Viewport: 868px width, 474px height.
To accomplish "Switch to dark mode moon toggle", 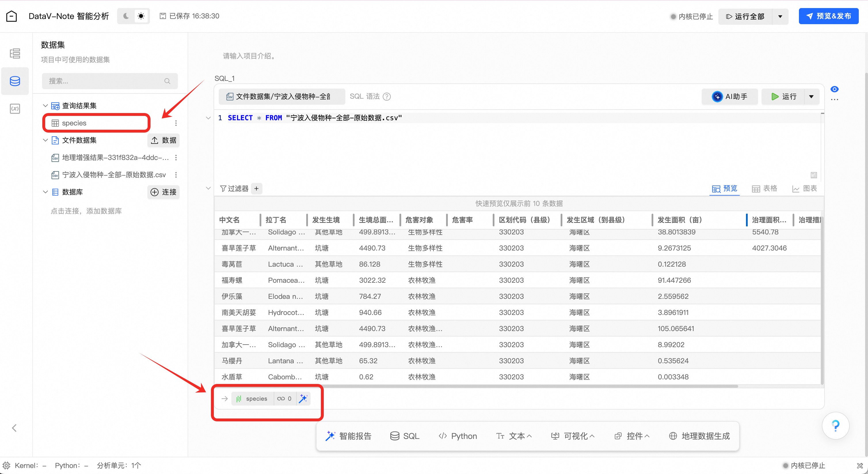I will [x=126, y=16].
